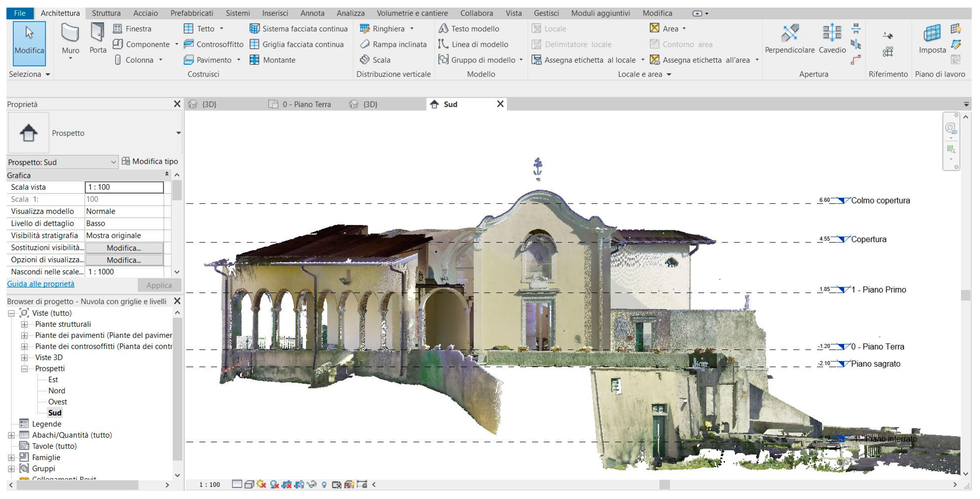Open the Nord elevation view
The image size is (980, 499).
(x=57, y=391)
